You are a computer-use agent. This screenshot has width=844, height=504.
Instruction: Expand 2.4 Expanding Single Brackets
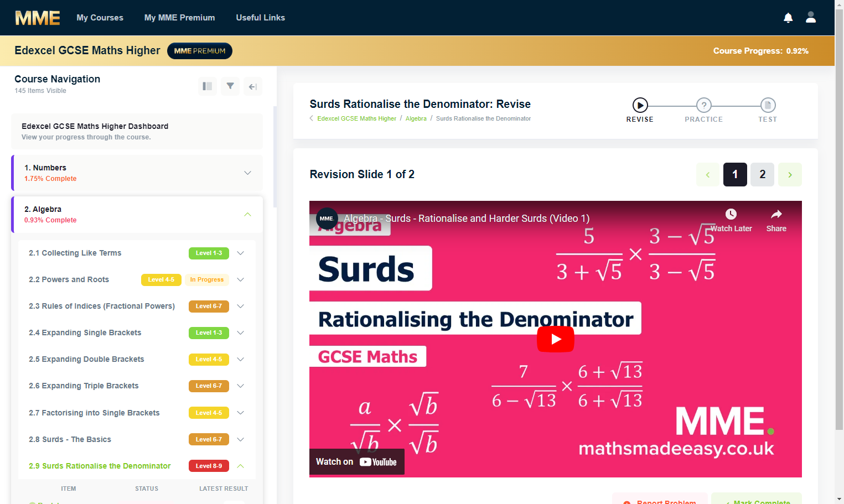[241, 332]
